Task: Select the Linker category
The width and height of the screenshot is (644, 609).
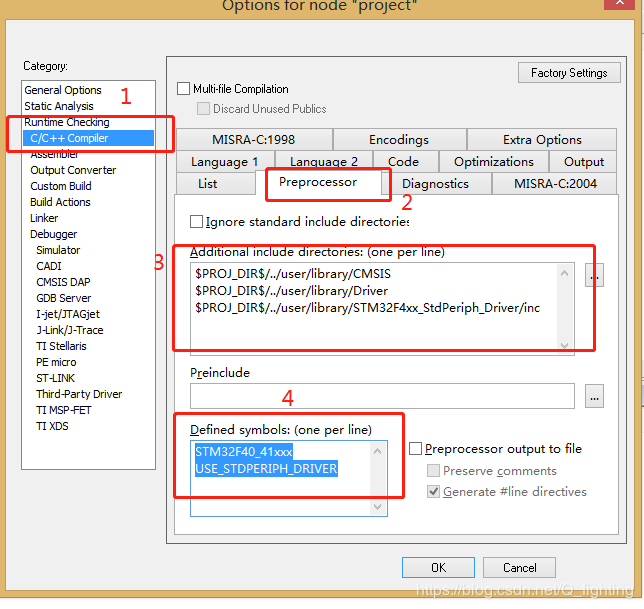Action: point(44,218)
